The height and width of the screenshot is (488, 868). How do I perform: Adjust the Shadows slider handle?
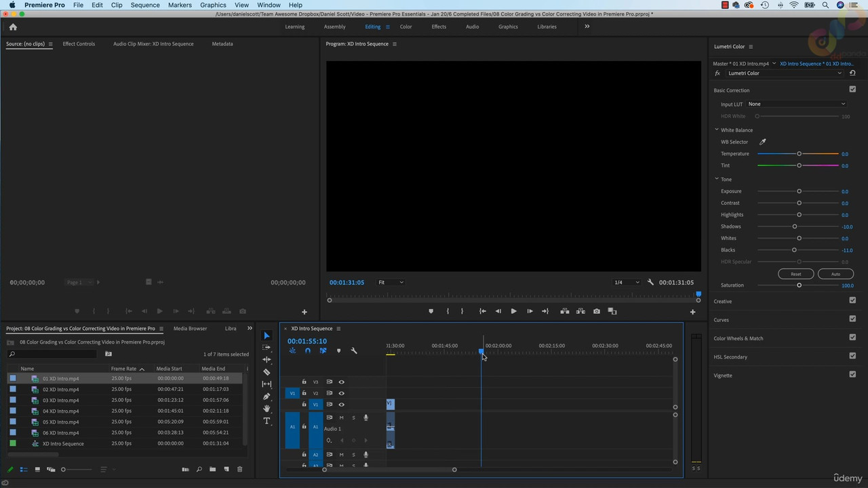795,226
